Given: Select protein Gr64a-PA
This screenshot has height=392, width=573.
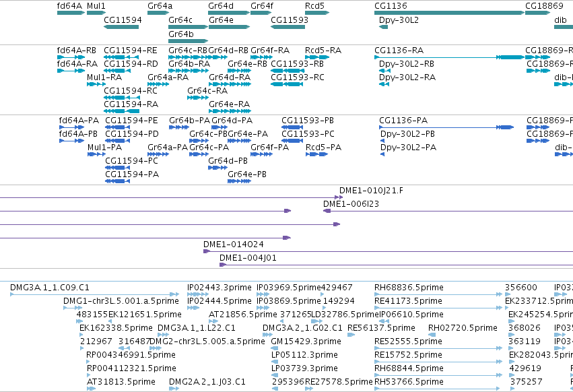Looking at the screenshot, I should pos(158,154).
